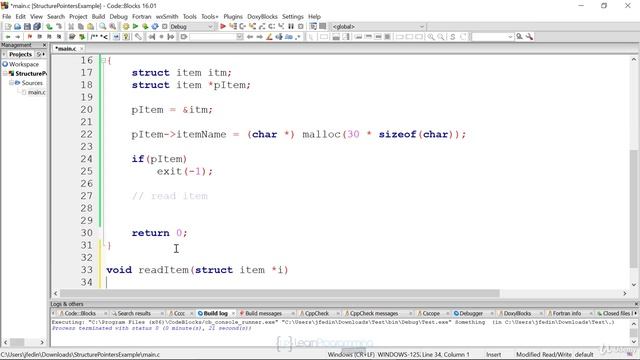Image resolution: width=640 pixels, height=360 pixels.
Task: Click the Open file toolbar icon
Action: pyautogui.click(x=18, y=27)
